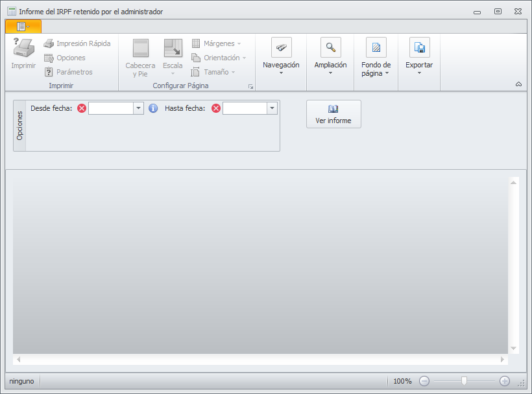Open the Ampliación magnifier tool
This screenshot has width=532, height=394.
(x=330, y=47)
